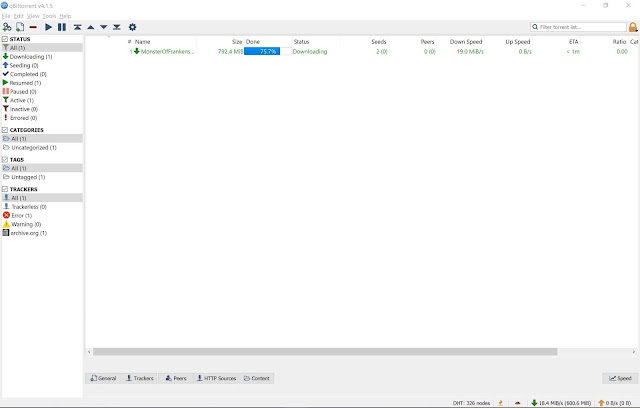Image resolution: width=640 pixels, height=408 pixels.
Task: Open the Peers tab
Action: point(176,378)
